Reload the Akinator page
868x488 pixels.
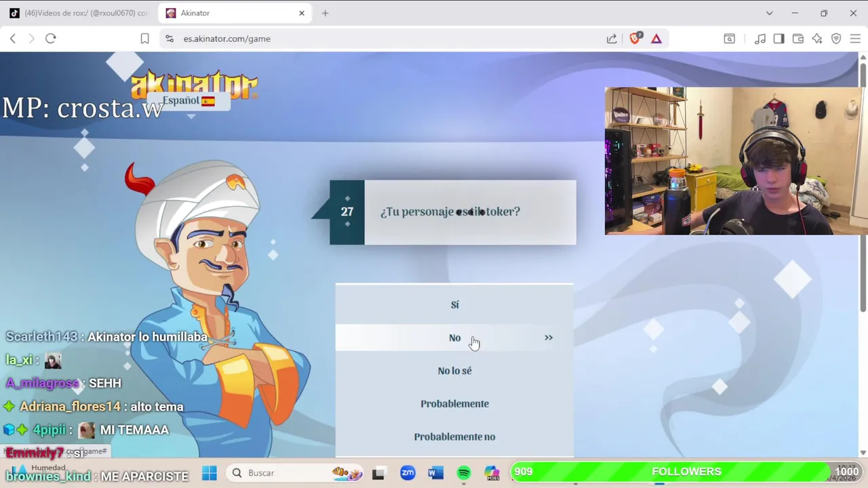point(50,39)
